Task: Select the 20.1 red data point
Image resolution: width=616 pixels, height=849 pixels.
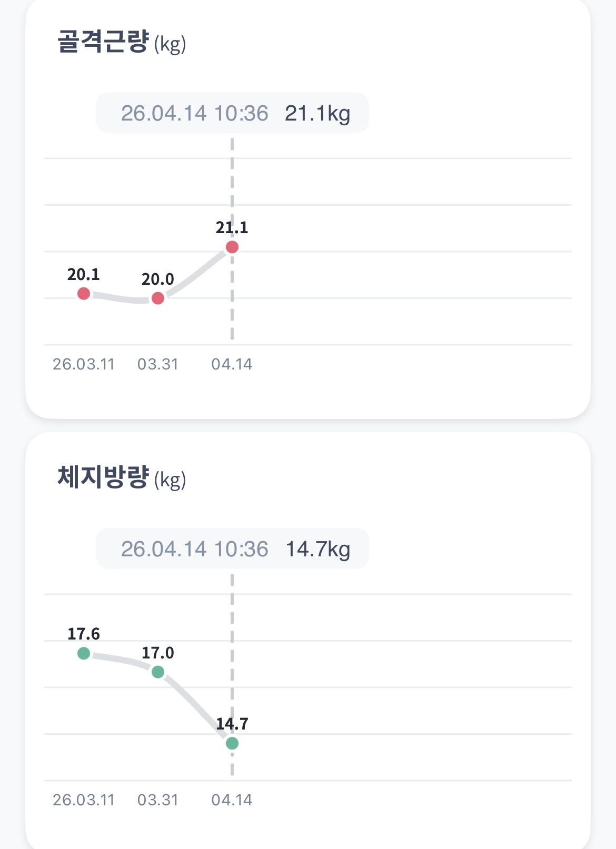Action: (84, 294)
